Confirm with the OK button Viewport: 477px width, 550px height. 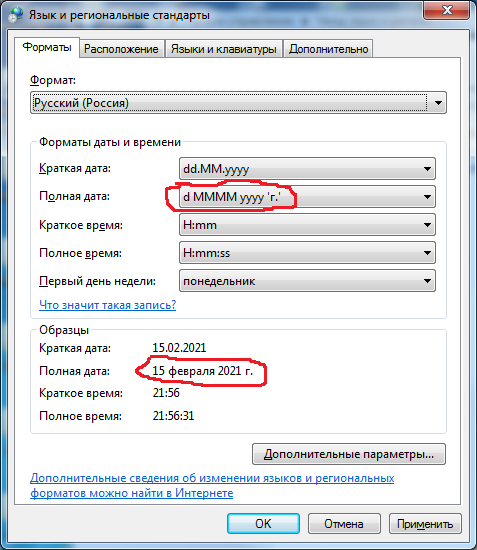coord(263,524)
